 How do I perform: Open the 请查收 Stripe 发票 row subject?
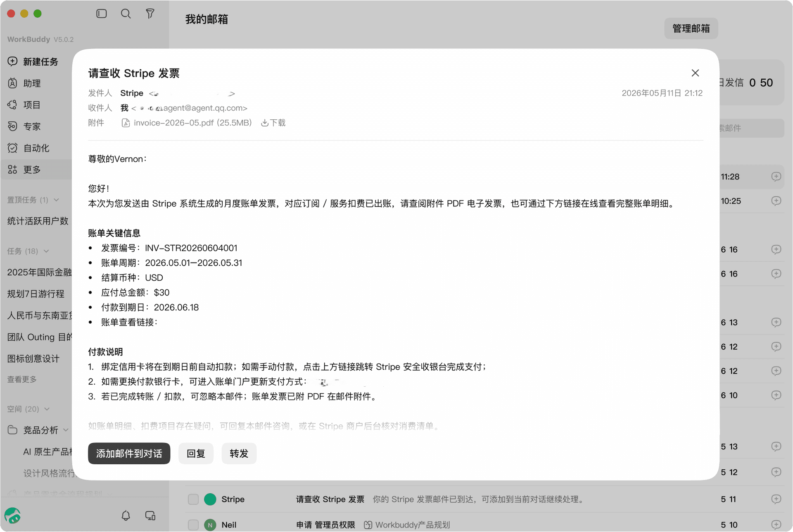[x=330, y=499]
